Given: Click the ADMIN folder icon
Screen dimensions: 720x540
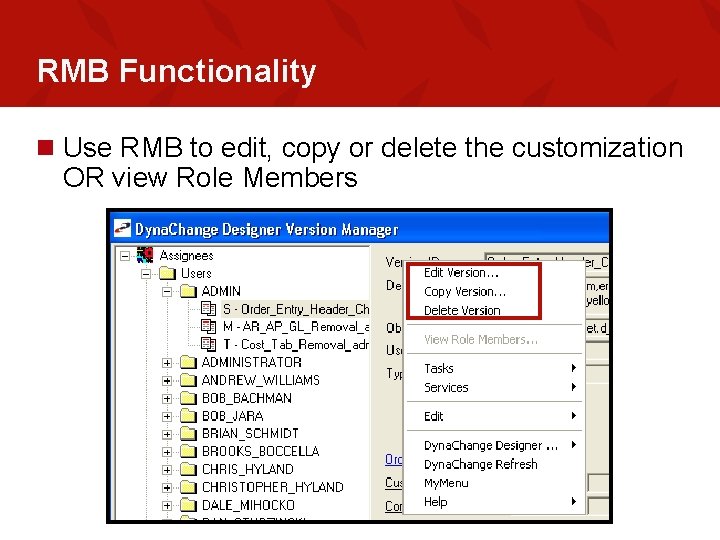Looking at the screenshot, I should pyautogui.click(x=188, y=292).
